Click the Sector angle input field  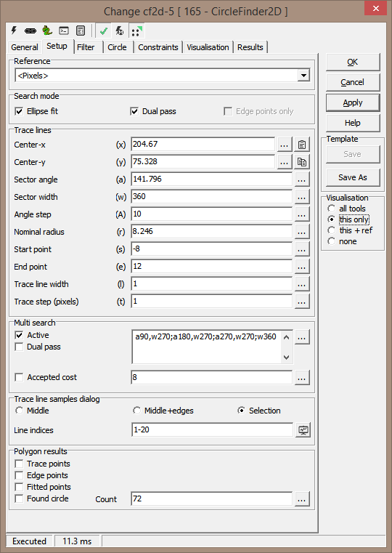[x=212, y=179]
